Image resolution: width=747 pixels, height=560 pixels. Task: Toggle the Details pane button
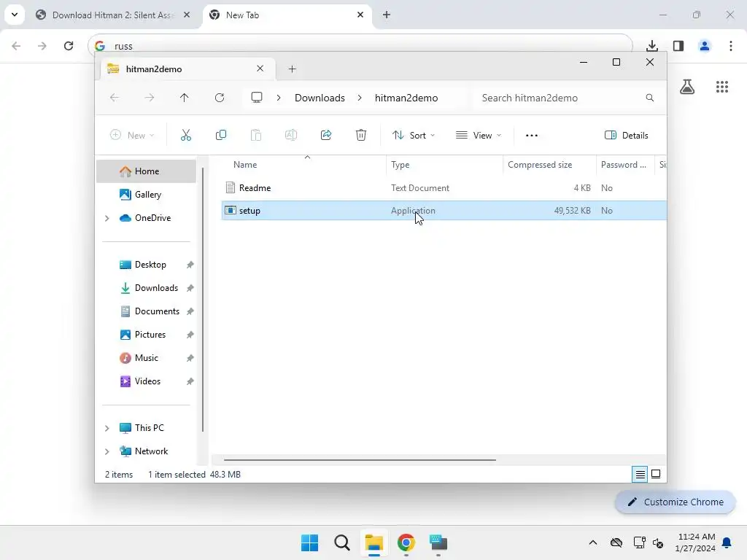click(626, 135)
